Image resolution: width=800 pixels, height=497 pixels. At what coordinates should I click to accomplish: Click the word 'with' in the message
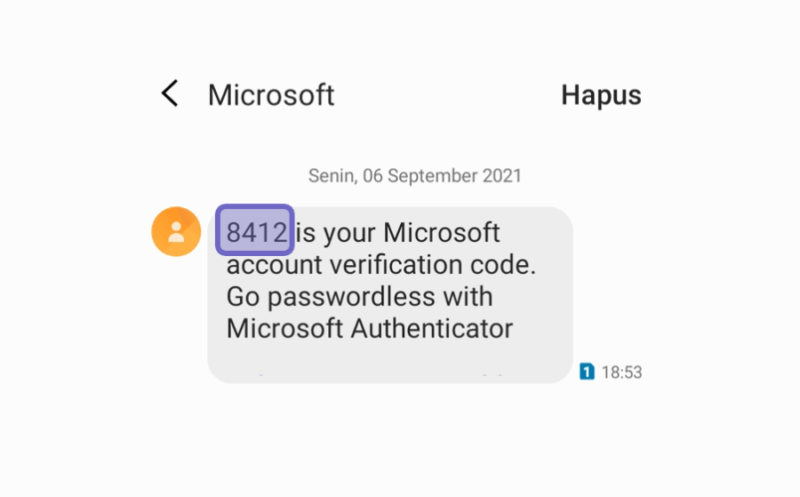coord(468,296)
